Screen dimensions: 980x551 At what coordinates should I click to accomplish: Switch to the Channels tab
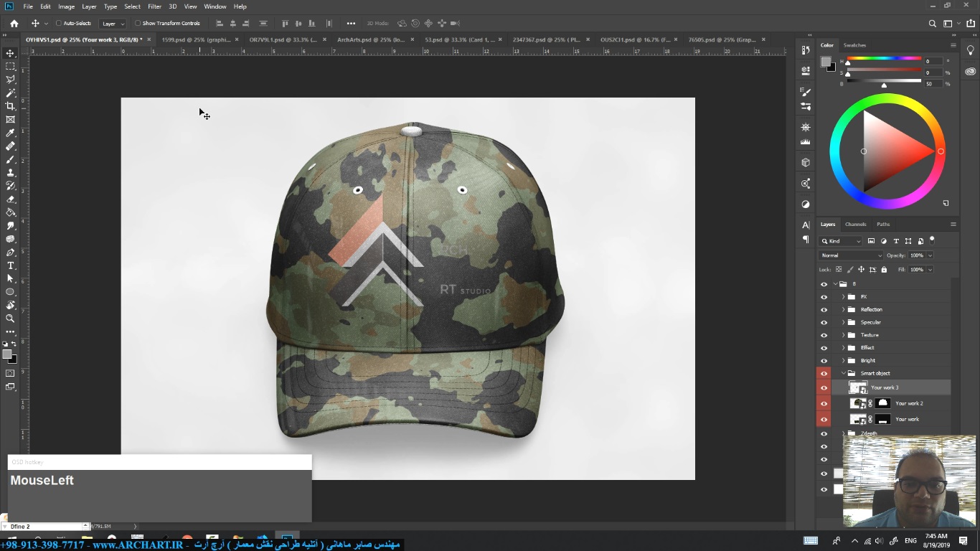click(x=855, y=224)
